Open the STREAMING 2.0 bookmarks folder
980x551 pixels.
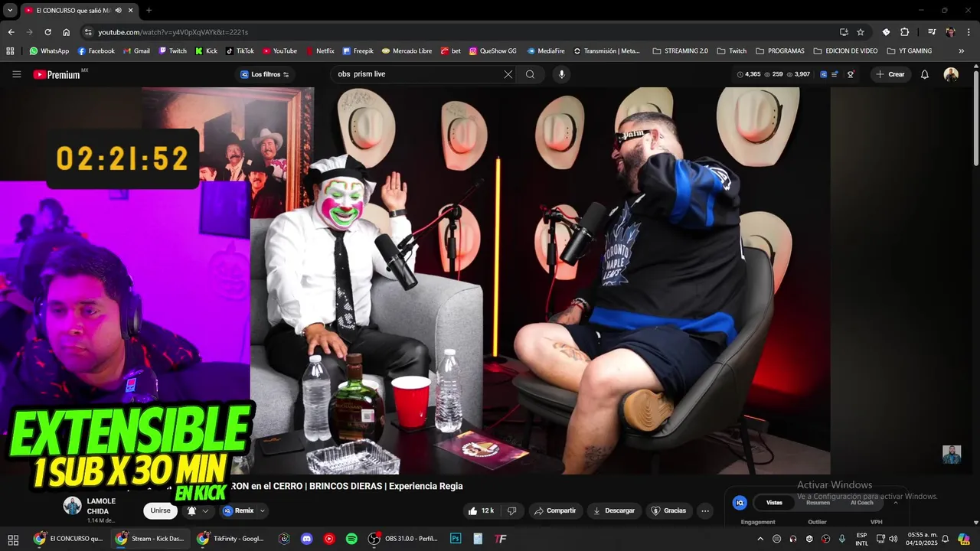coord(680,51)
